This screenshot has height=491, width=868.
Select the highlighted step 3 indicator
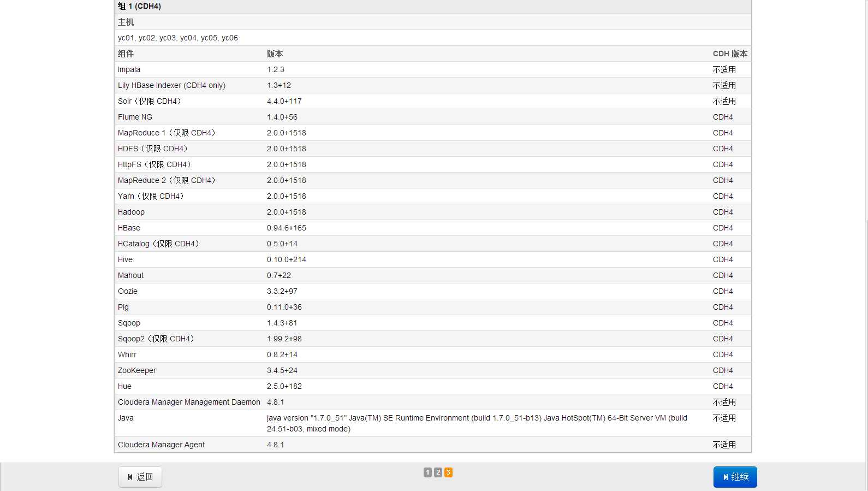[x=448, y=472]
